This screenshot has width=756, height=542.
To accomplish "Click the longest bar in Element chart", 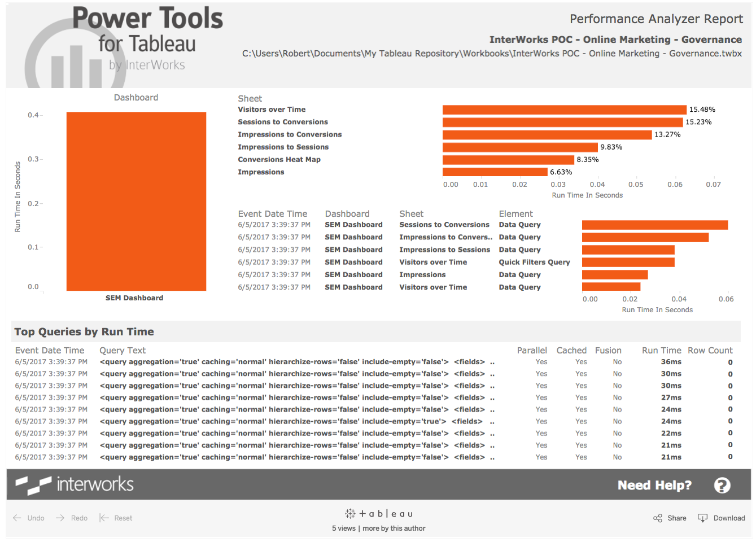I will pos(655,224).
